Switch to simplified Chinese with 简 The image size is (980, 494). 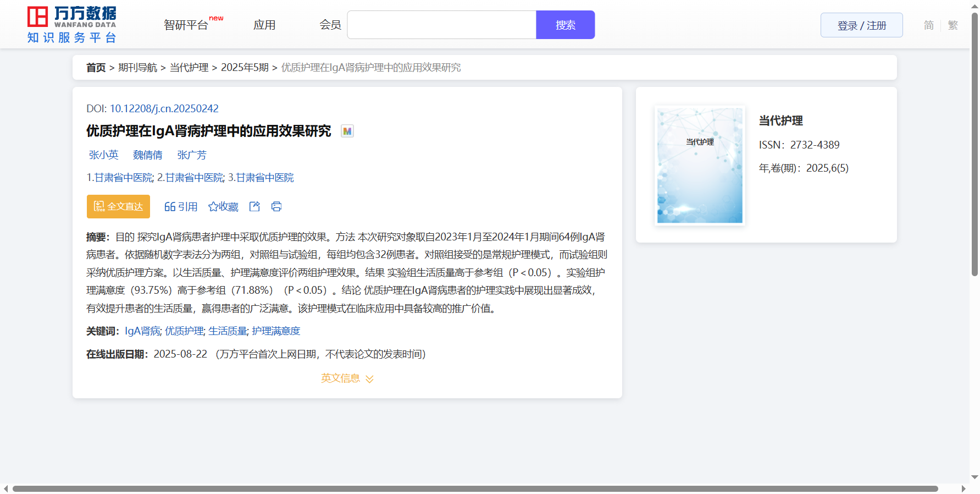coord(928,25)
